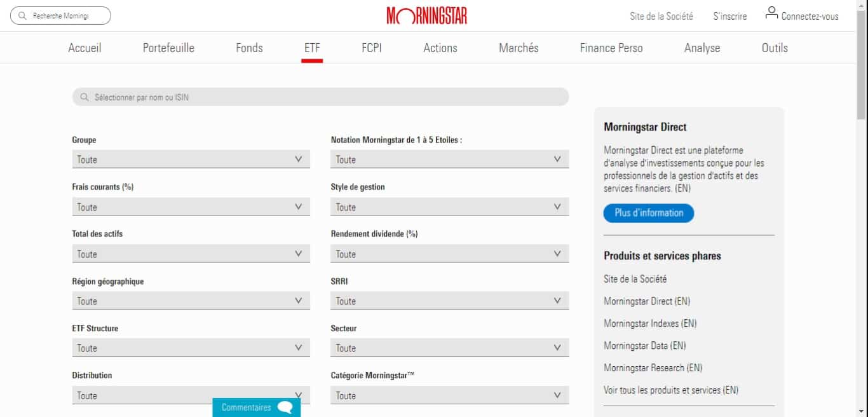The image size is (868, 417).
Task: Click the magnifier icon in ISIN search bar
Action: point(85,97)
